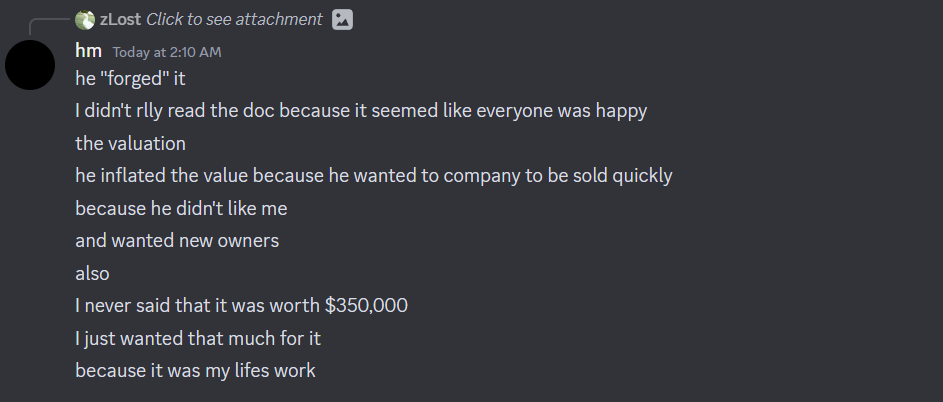This screenshot has height=402, width=943.
Task: Click message starting "he inflated the value"
Action: [373, 176]
